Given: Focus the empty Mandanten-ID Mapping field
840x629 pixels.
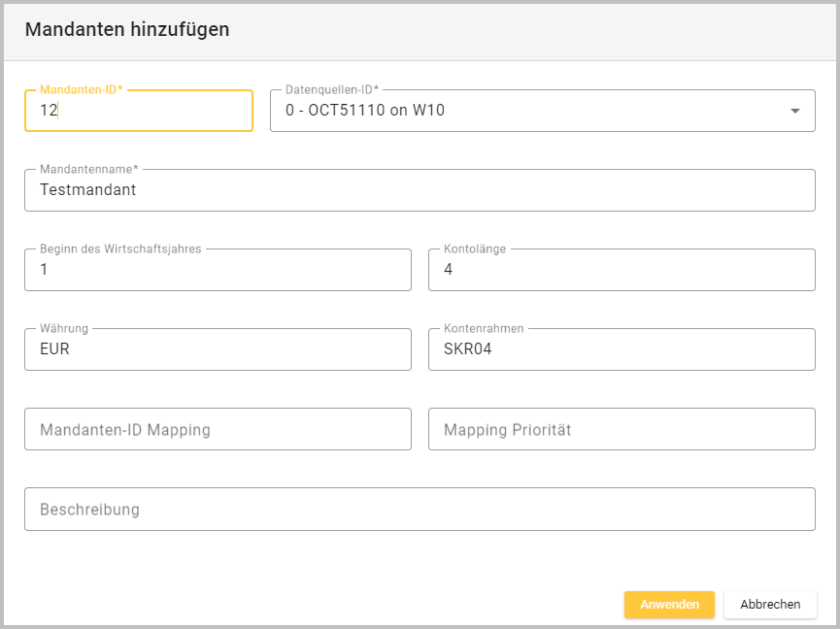Looking at the screenshot, I should click(x=218, y=429).
